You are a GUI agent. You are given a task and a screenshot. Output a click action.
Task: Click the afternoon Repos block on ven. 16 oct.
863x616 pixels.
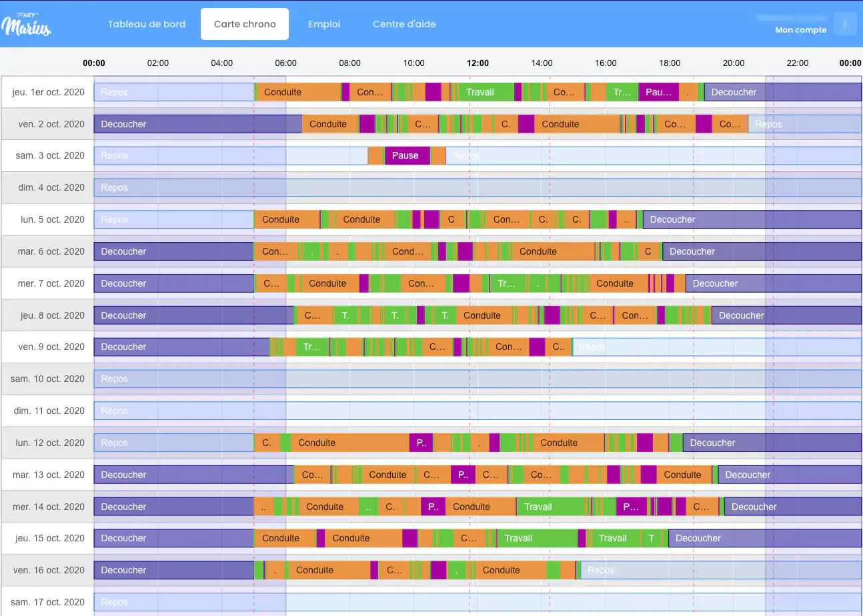(721, 570)
